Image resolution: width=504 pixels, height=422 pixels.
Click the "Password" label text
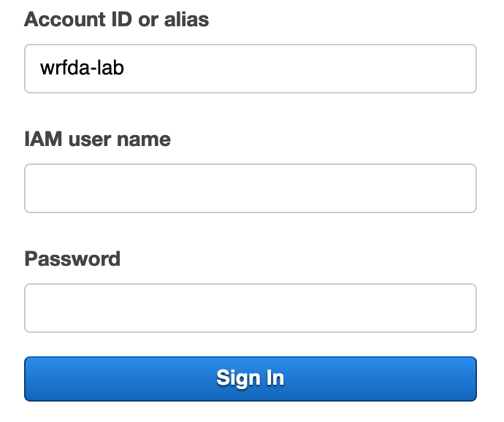72,258
